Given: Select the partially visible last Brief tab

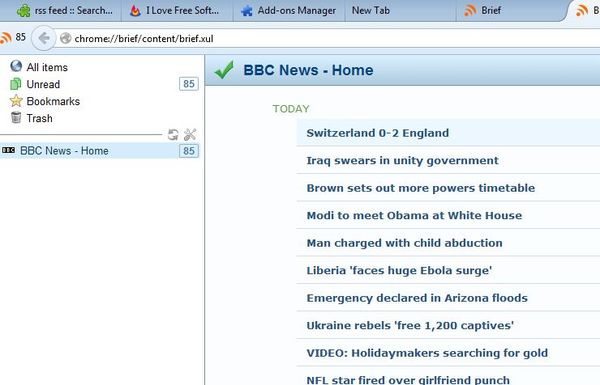Looking at the screenshot, I should pos(585,10).
